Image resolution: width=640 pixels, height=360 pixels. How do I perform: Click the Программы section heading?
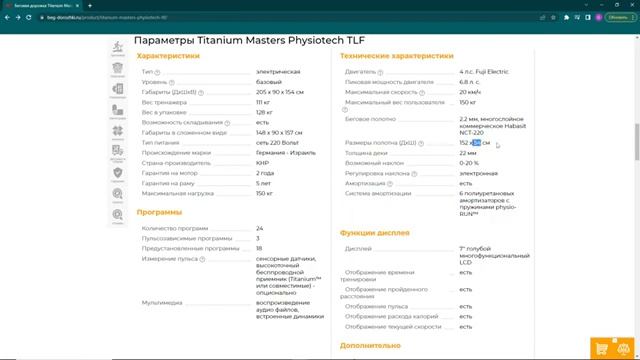159,212
